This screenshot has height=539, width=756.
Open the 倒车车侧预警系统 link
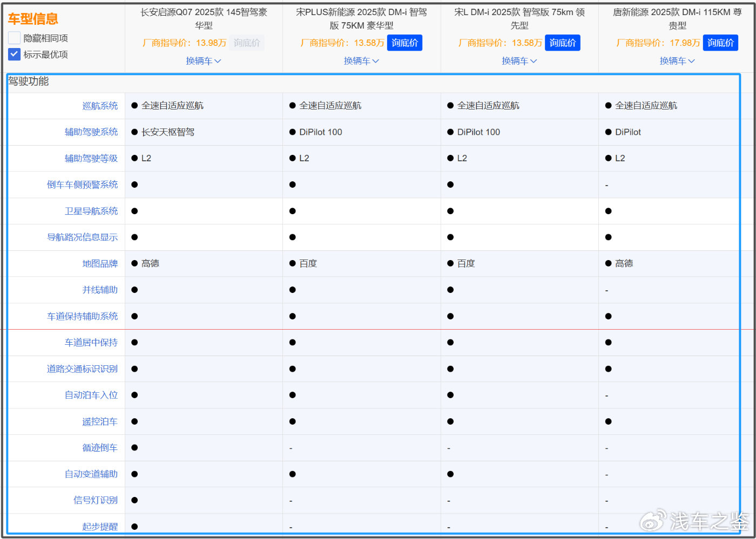[x=82, y=185]
